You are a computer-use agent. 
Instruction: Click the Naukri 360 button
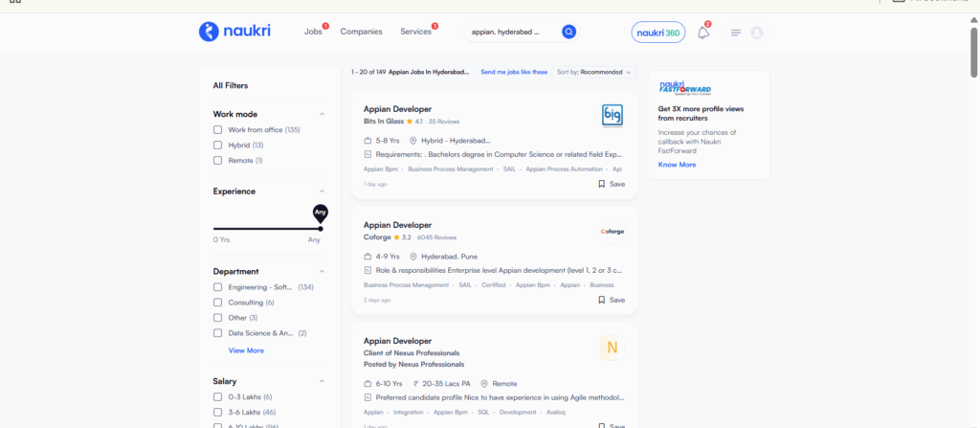(658, 32)
